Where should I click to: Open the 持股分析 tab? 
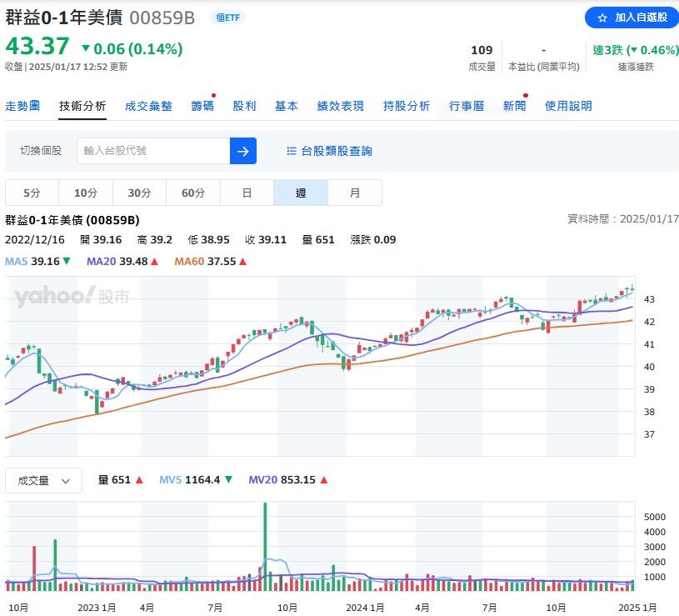coord(406,106)
